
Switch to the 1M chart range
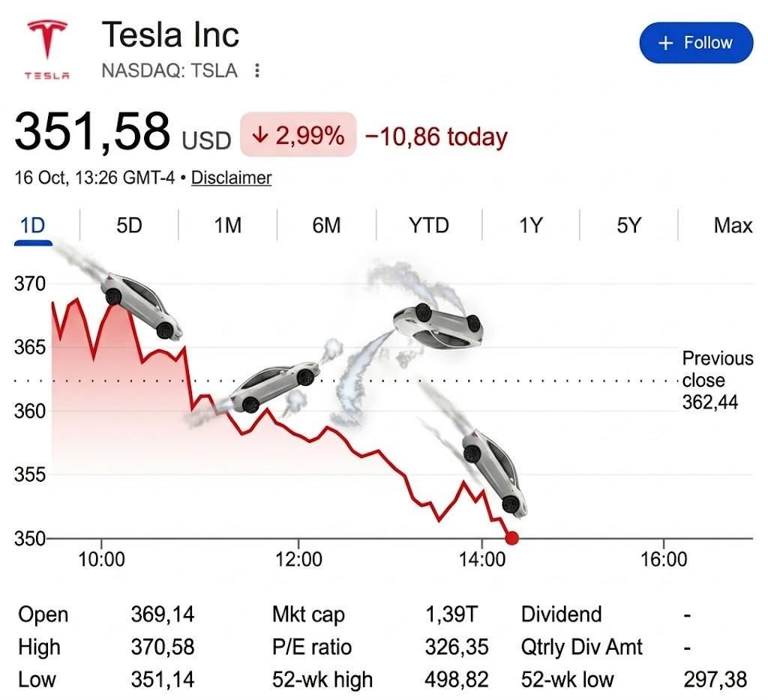(x=228, y=226)
